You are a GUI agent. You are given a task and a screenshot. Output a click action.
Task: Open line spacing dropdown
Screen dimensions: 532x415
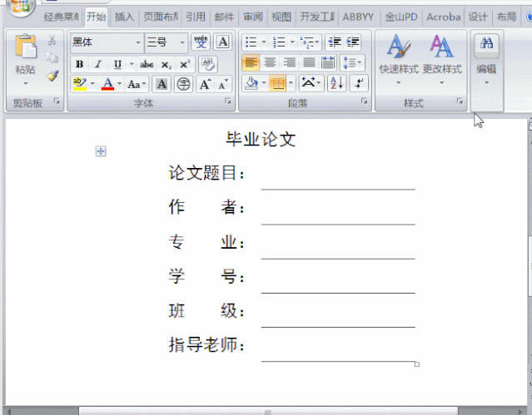[x=352, y=62]
